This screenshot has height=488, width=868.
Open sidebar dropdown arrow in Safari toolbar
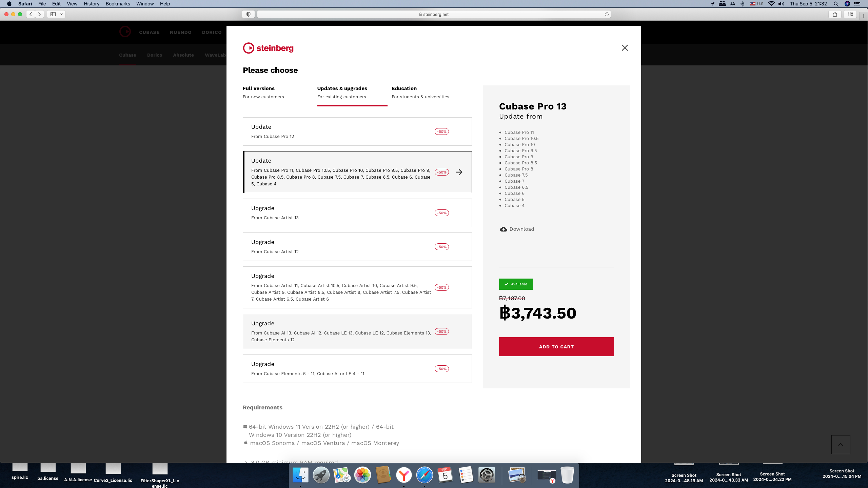(62, 14)
